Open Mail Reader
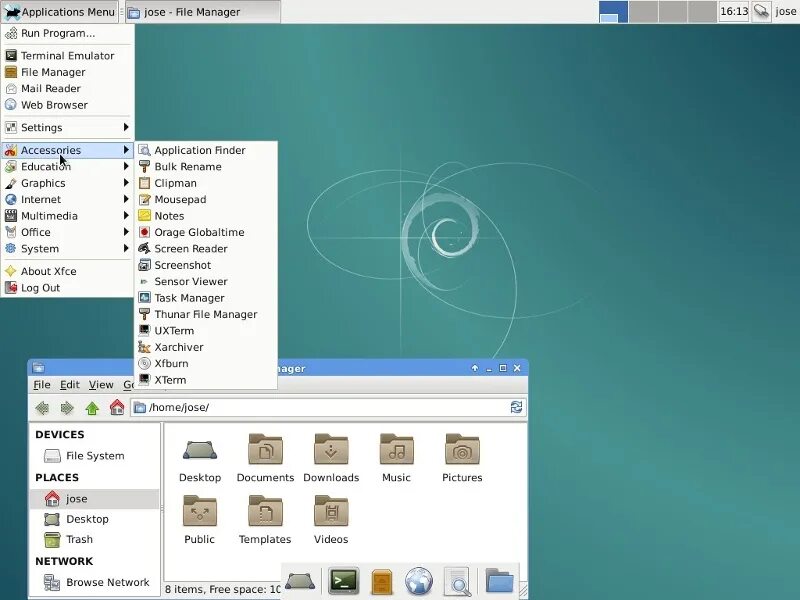The image size is (800, 600). pos(67,88)
